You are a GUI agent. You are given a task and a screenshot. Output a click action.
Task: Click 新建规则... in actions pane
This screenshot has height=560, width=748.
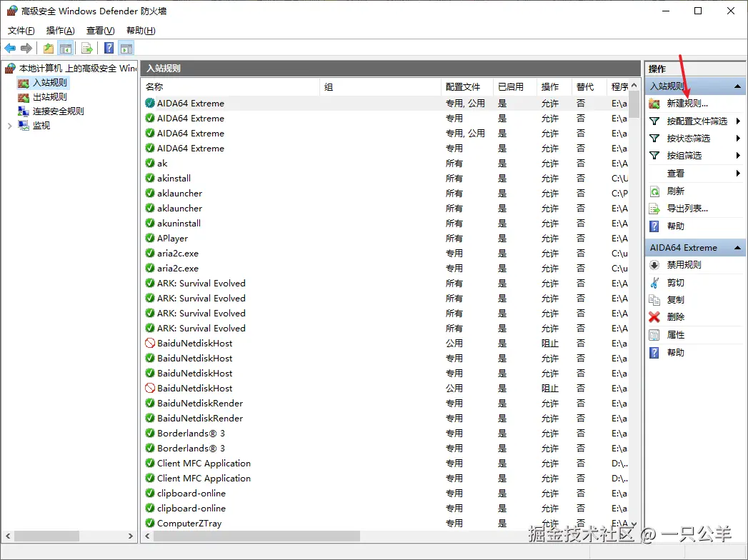[687, 104]
